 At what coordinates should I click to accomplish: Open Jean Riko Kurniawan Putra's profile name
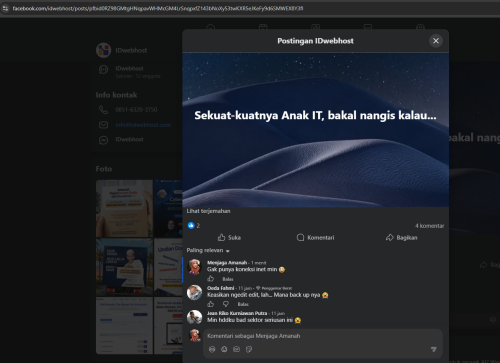point(237,313)
